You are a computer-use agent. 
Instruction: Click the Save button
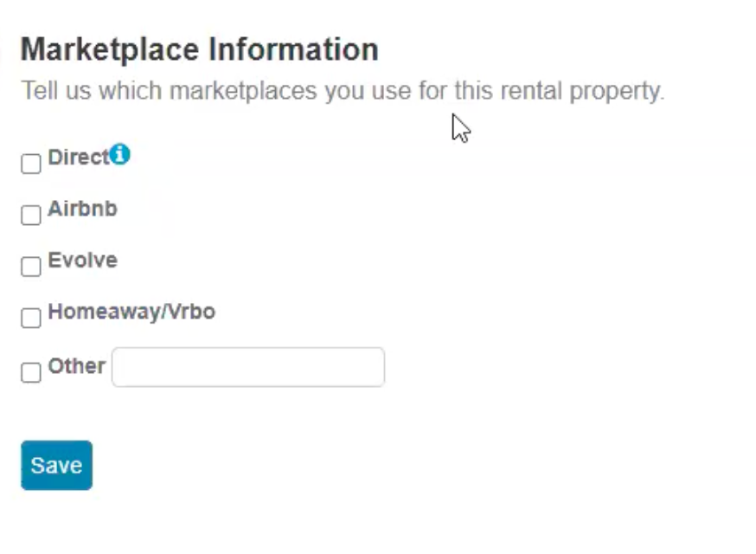56,465
